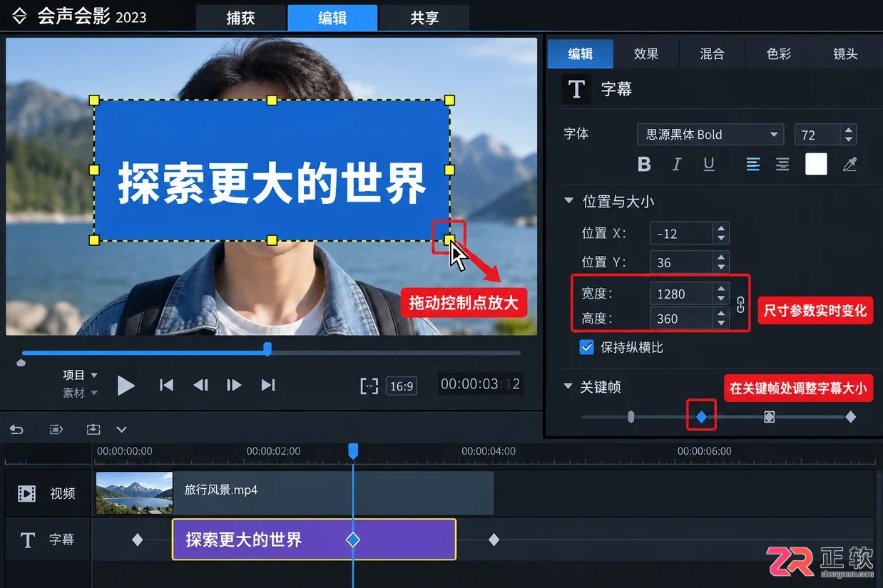Increase the 位置 X stepper value
883x588 pixels.
coord(721,229)
